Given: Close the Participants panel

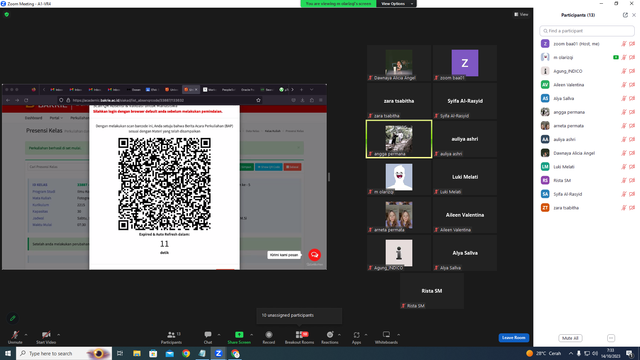Looking at the screenshot, I should (x=634, y=15).
